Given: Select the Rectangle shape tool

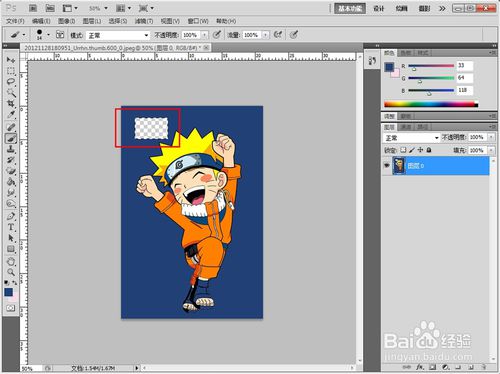Looking at the screenshot, I should (x=11, y=249).
